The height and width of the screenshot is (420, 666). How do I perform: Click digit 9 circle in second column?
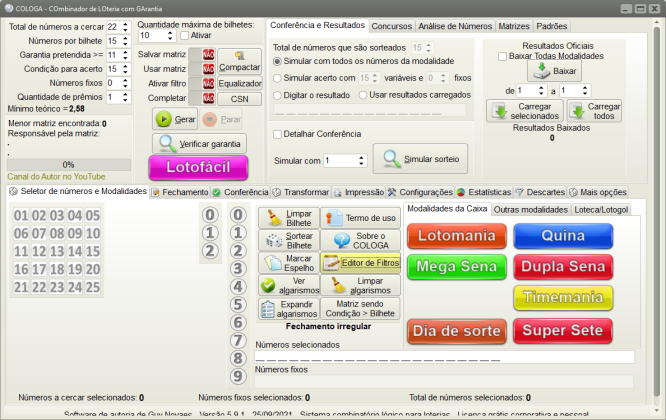pos(238,376)
